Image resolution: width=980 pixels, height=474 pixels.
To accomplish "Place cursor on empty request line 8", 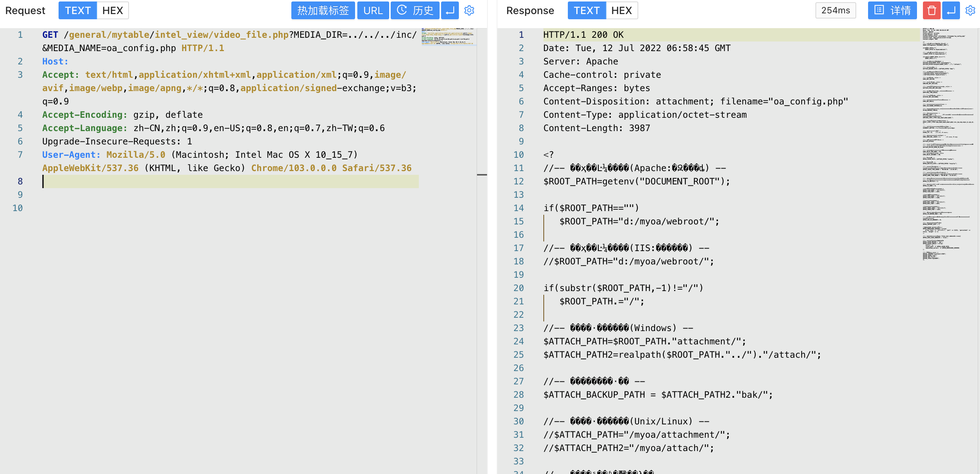I will pyautogui.click(x=228, y=181).
